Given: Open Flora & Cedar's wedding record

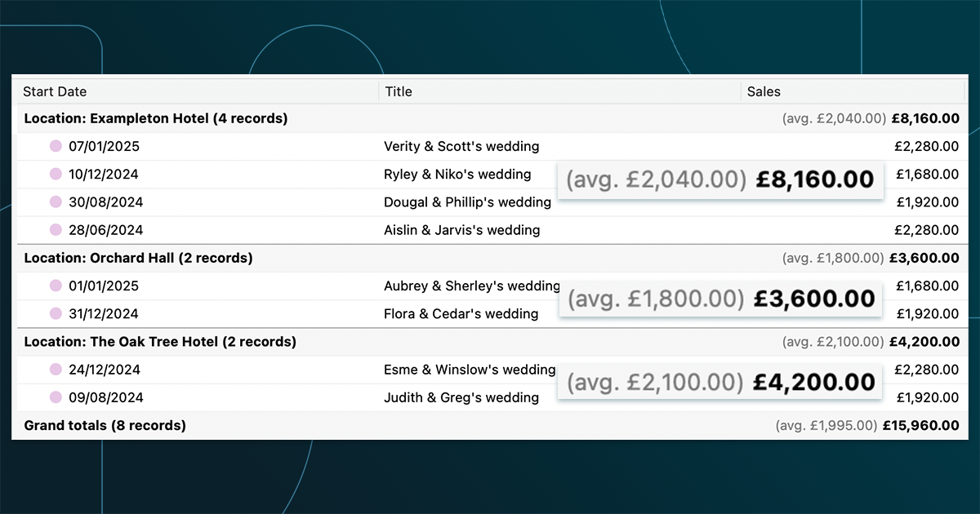Looking at the screenshot, I should click(461, 314).
